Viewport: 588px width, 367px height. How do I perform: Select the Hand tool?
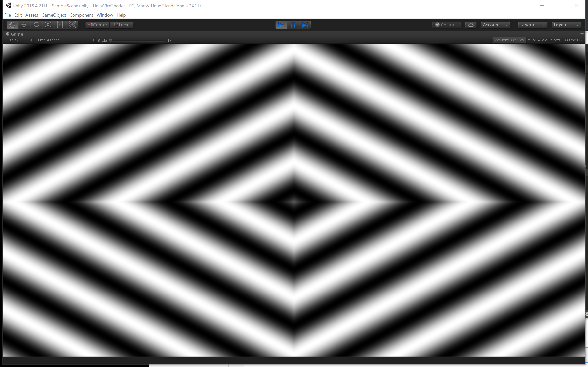click(12, 25)
